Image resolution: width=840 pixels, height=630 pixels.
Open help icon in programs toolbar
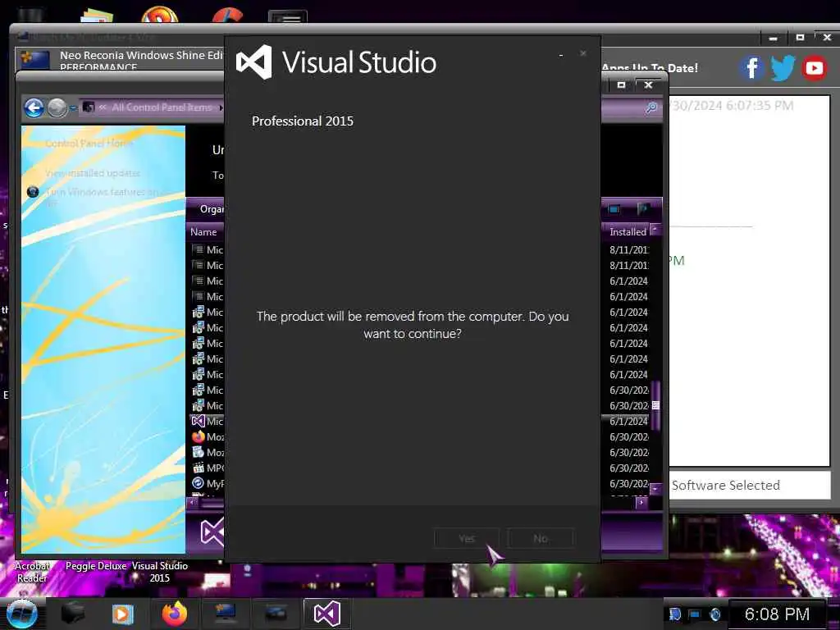(x=643, y=209)
